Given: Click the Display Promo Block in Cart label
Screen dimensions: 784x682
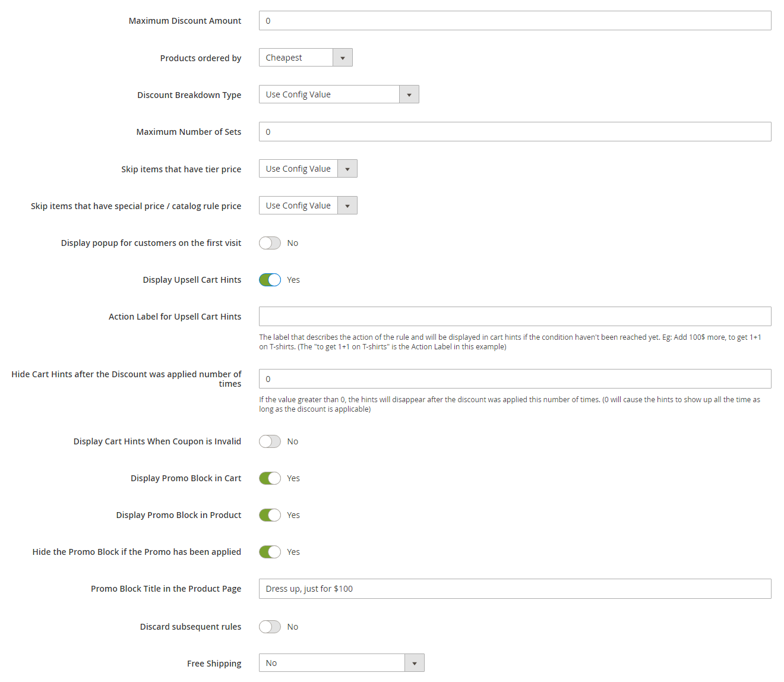Looking at the screenshot, I should tap(186, 478).
